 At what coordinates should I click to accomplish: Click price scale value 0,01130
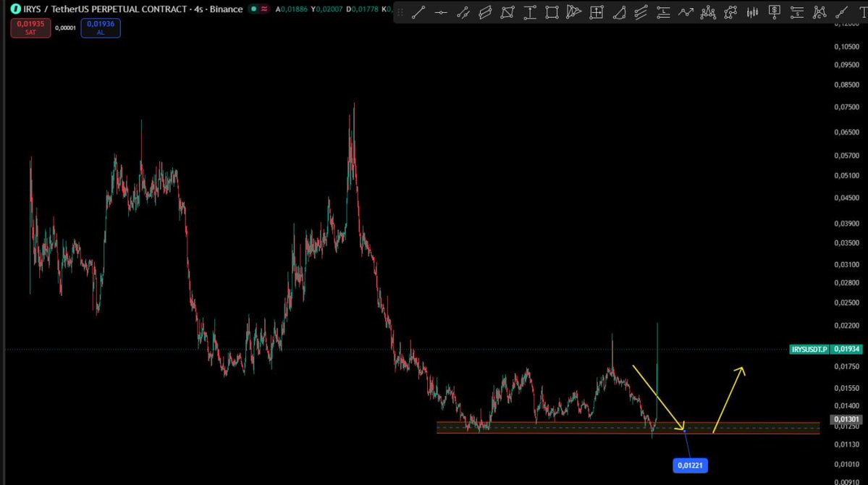[x=846, y=444]
